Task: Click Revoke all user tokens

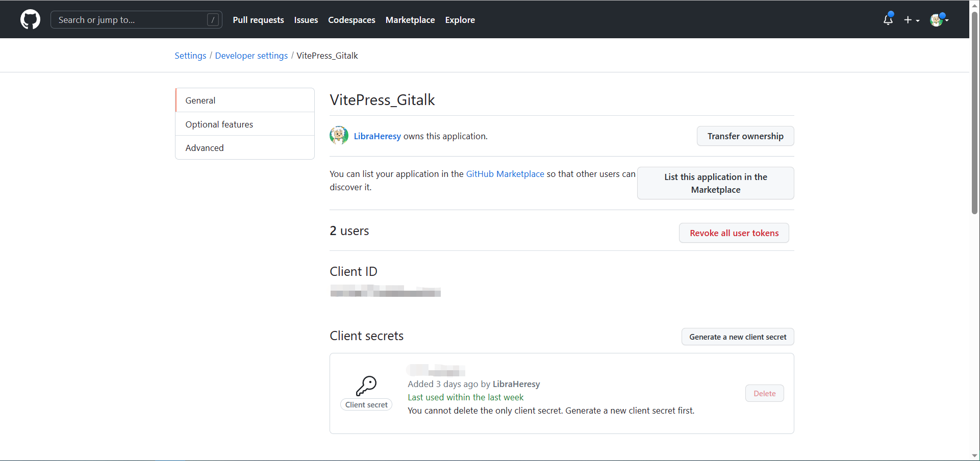Action: (734, 233)
